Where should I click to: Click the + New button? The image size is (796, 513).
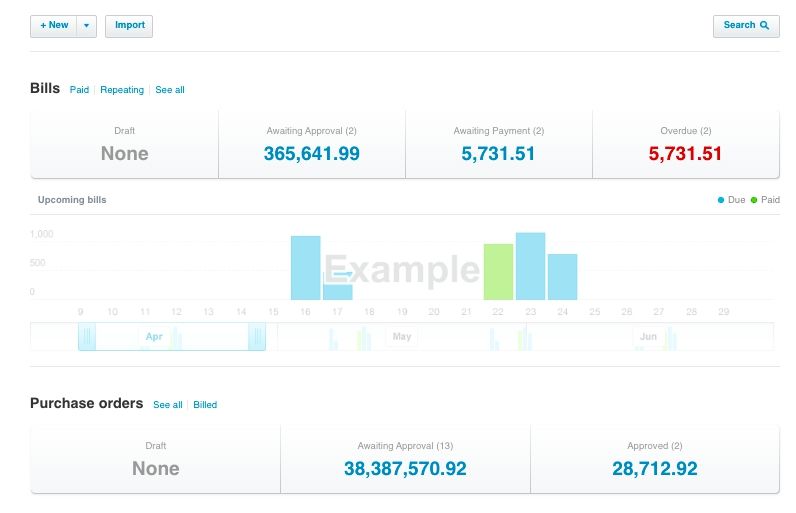click(x=54, y=25)
